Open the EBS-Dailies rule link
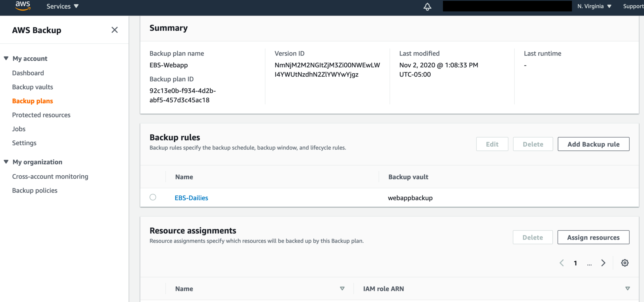The image size is (644, 302). click(x=191, y=198)
